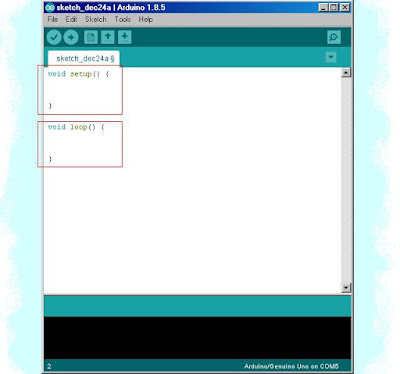Image resolution: width=400 pixels, height=374 pixels.
Task: Click the scrollbar up arrow
Action: pyautogui.click(x=346, y=72)
